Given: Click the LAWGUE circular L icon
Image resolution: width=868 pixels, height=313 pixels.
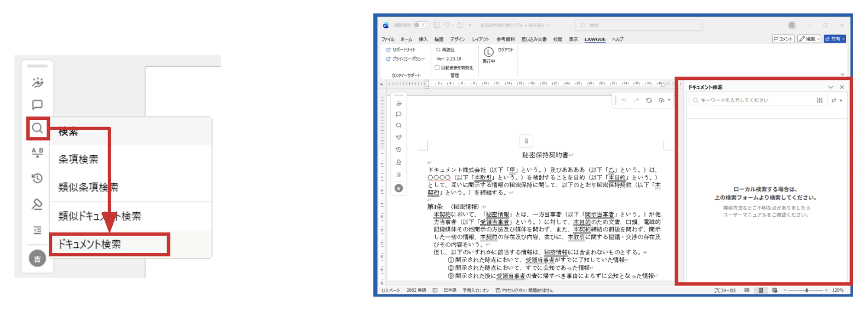Looking at the screenshot, I should (x=488, y=52).
